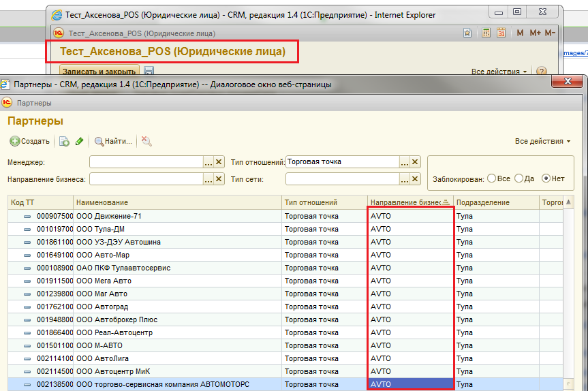Click the item icon of row 002138500
Image resolution: width=588 pixels, height=391 pixels.
pos(27,384)
